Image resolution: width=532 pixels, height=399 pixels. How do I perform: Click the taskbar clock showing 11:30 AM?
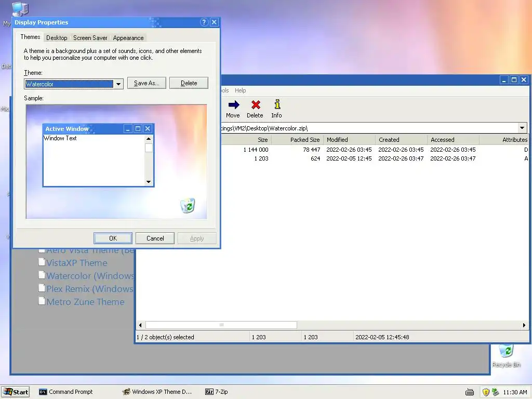[515, 392]
